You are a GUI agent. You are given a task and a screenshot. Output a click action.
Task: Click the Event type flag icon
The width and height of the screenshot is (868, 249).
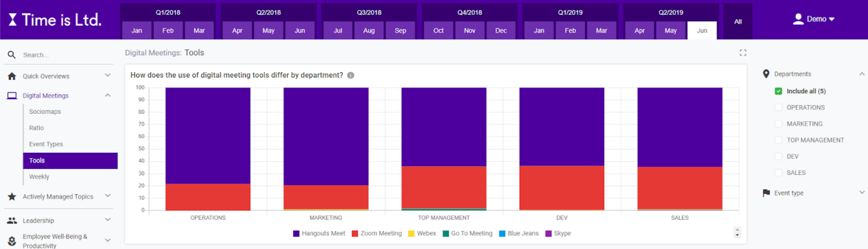pos(766,193)
